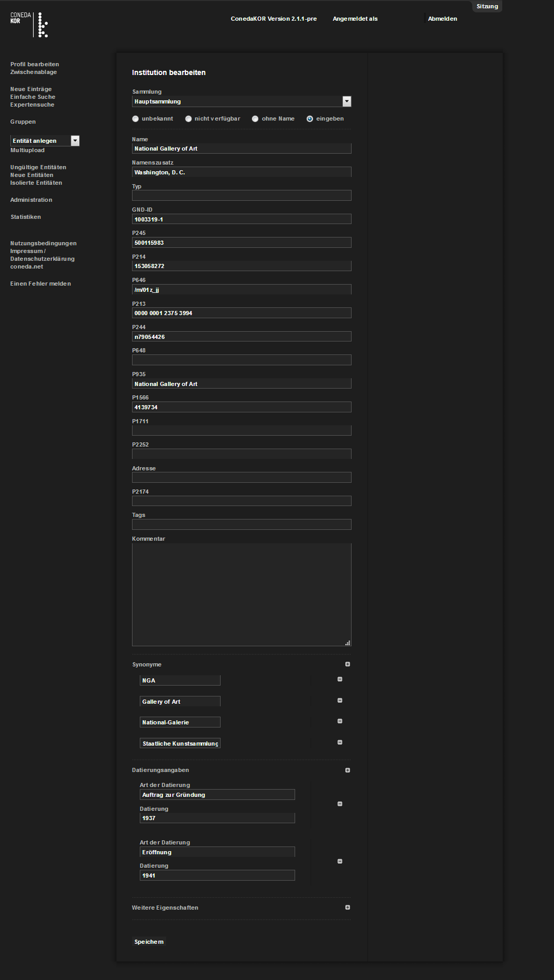Click Einen Fehler melden
554x980 pixels.
[x=40, y=284]
